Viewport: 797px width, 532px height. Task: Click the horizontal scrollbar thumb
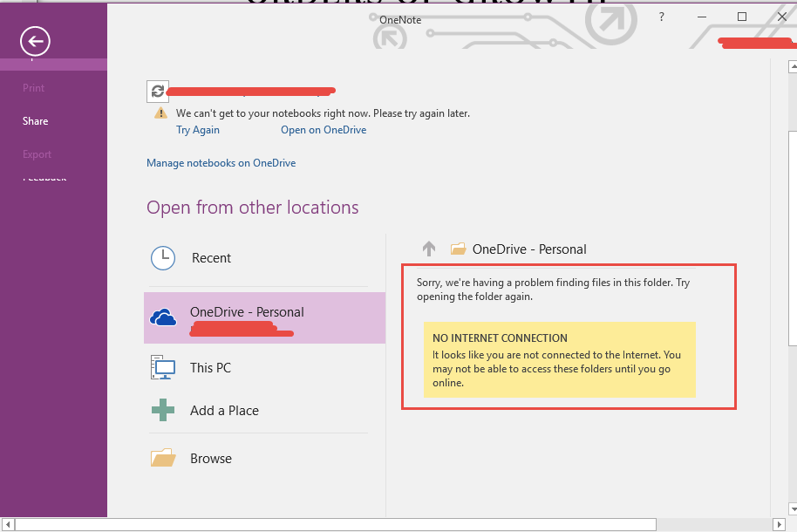click(x=336, y=524)
